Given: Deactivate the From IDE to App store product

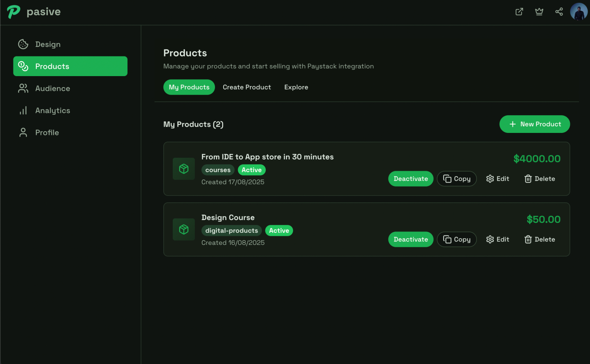Looking at the screenshot, I should [411, 179].
